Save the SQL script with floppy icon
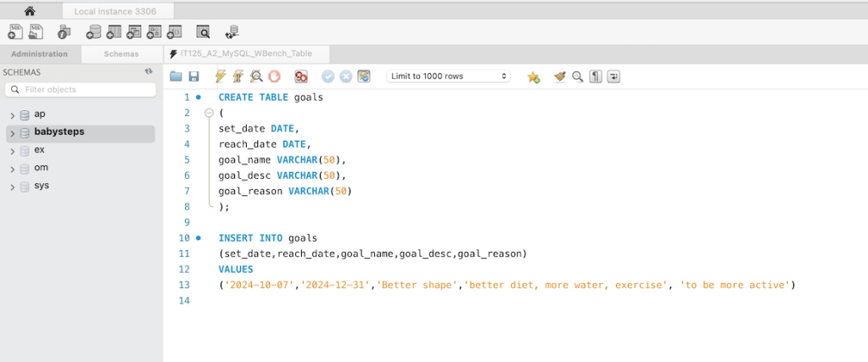 (x=193, y=76)
